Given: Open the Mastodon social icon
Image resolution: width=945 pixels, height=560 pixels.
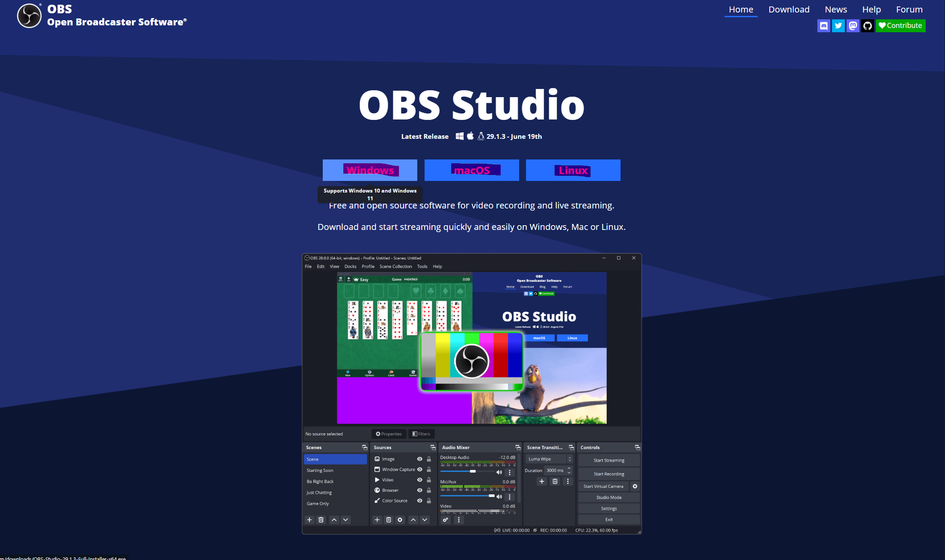Looking at the screenshot, I should (853, 26).
